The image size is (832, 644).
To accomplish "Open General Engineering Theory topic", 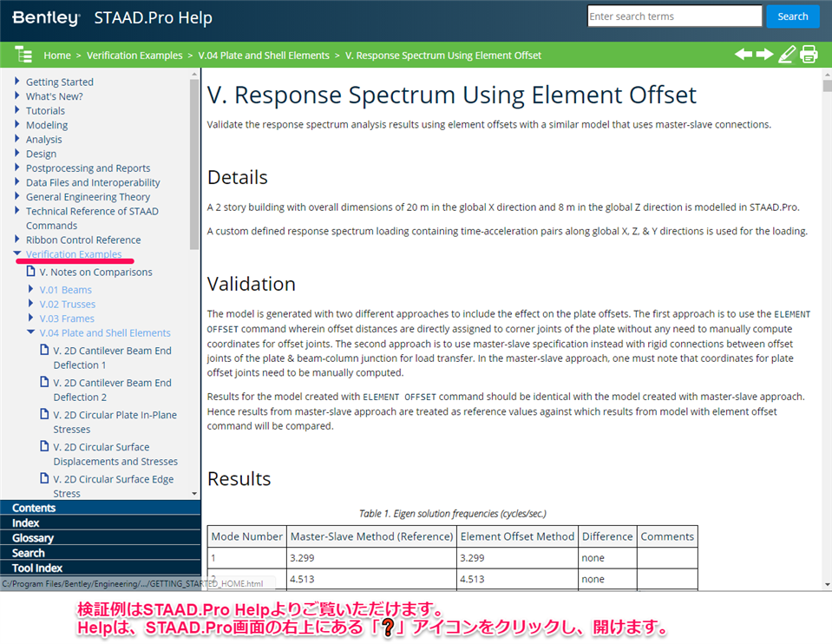I will [88, 196].
